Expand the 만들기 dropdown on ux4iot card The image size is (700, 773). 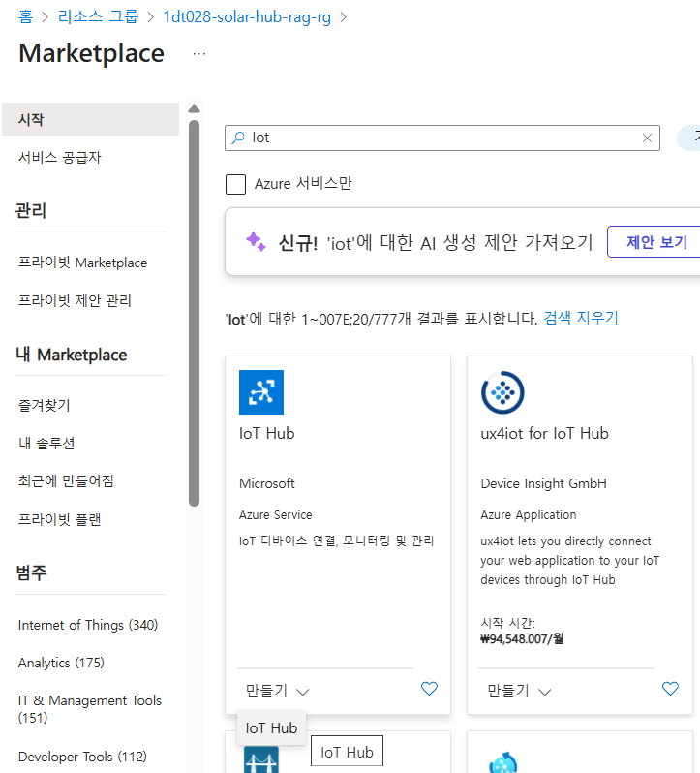tap(519, 691)
